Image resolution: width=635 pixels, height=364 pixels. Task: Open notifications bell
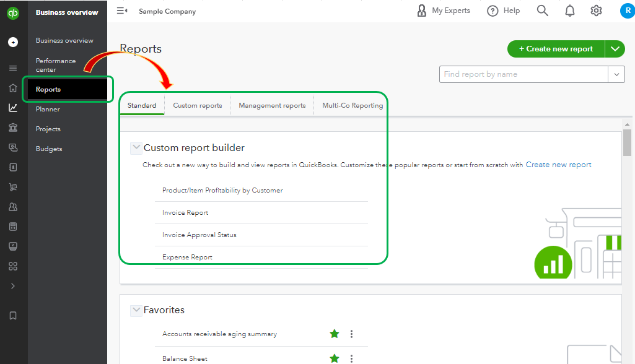pos(570,11)
